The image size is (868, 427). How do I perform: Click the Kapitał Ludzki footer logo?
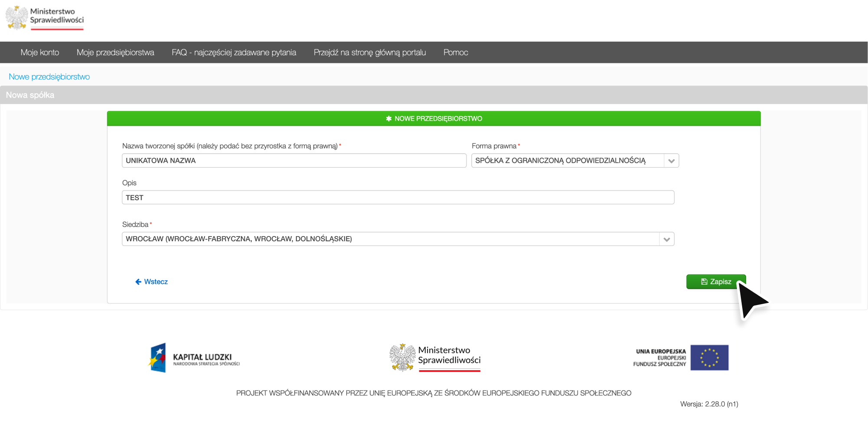(194, 358)
